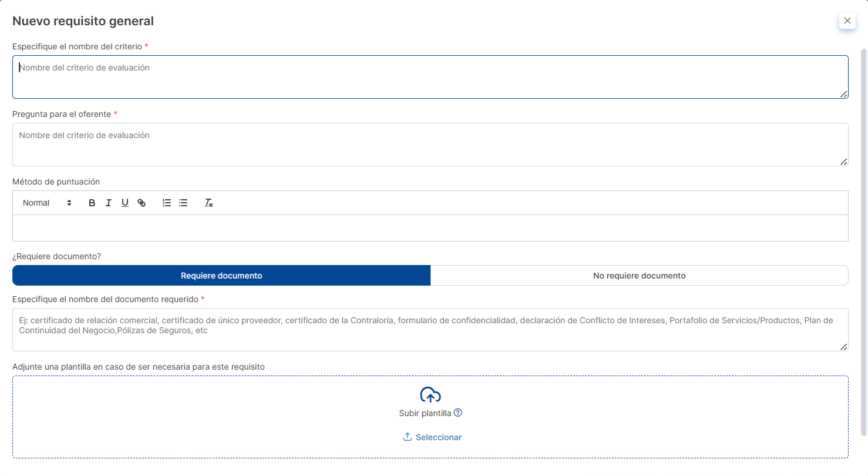868x476 pixels.
Task: Click the 'Pregunta para el oferente' field
Action: [430, 145]
